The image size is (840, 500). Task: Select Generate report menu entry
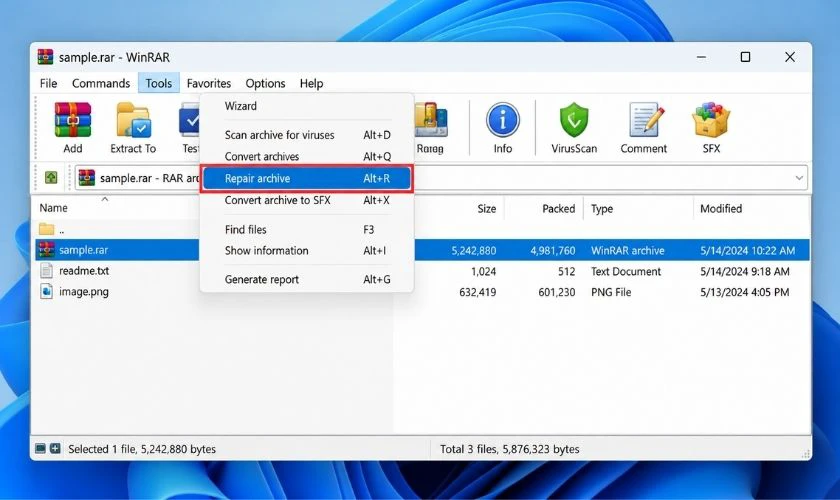[x=306, y=279]
